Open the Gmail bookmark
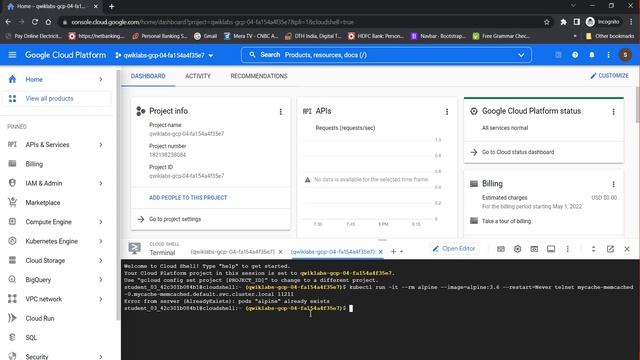This screenshot has height=360, width=640. 205,36
